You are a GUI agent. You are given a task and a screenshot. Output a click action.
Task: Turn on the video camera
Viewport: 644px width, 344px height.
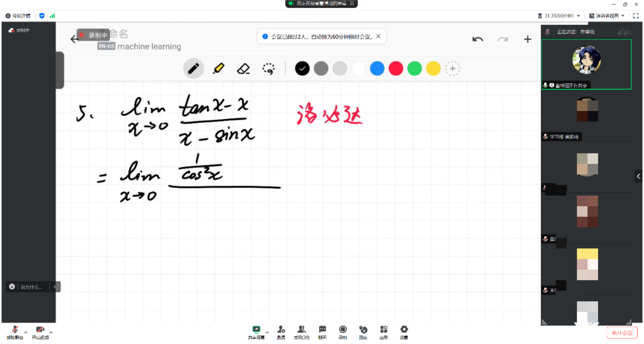click(x=40, y=332)
